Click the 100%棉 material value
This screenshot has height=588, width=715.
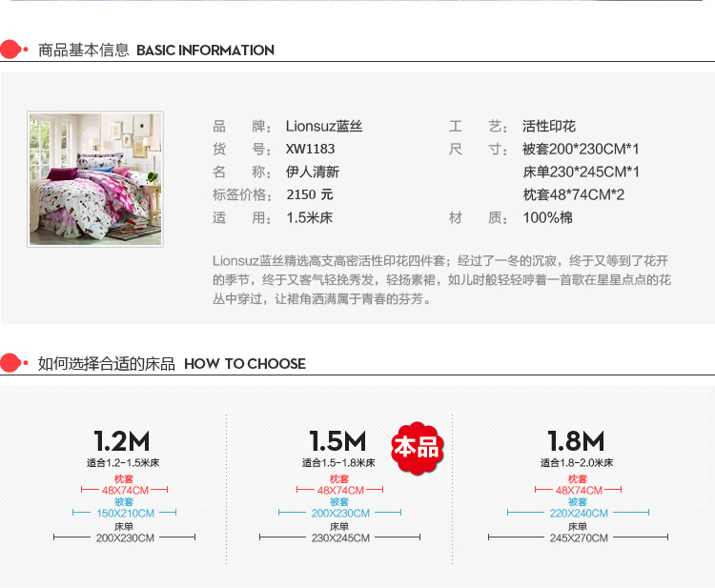pyautogui.click(x=547, y=218)
